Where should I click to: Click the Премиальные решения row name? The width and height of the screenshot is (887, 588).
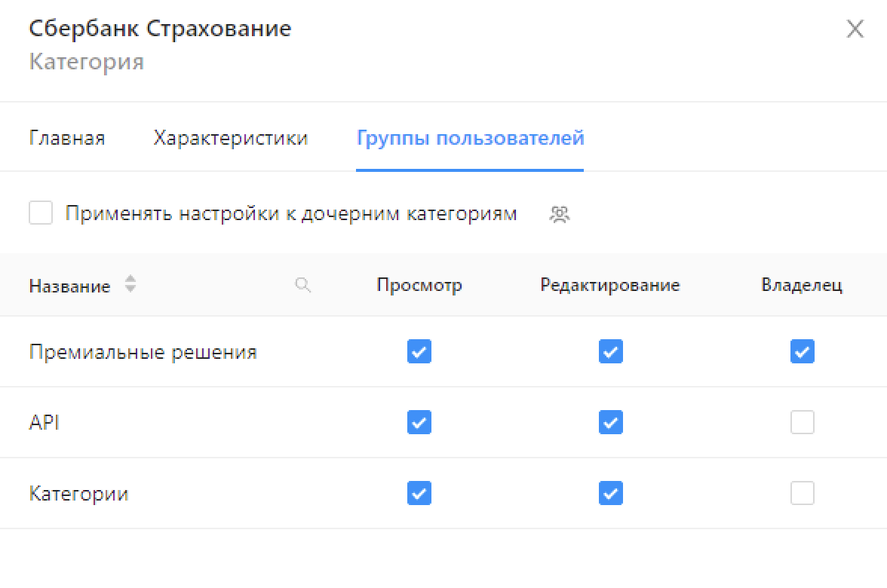143,352
